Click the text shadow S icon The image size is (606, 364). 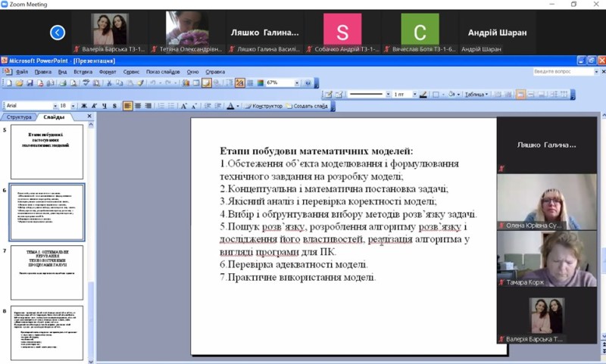(115, 106)
